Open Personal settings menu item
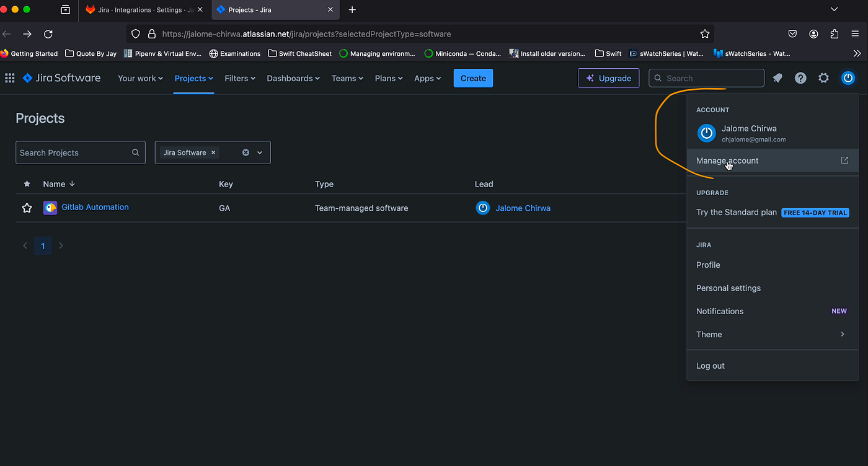The height and width of the screenshot is (466, 868). click(773, 288)
